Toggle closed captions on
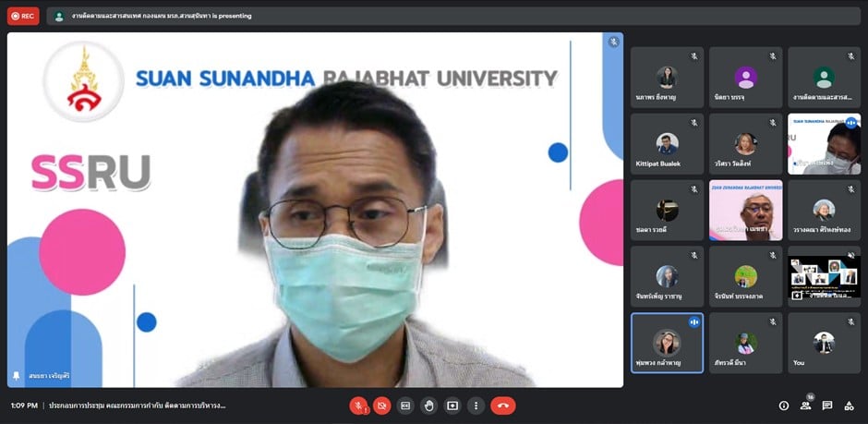This screenshot has width=868, height=424. (x=404, y=406)
